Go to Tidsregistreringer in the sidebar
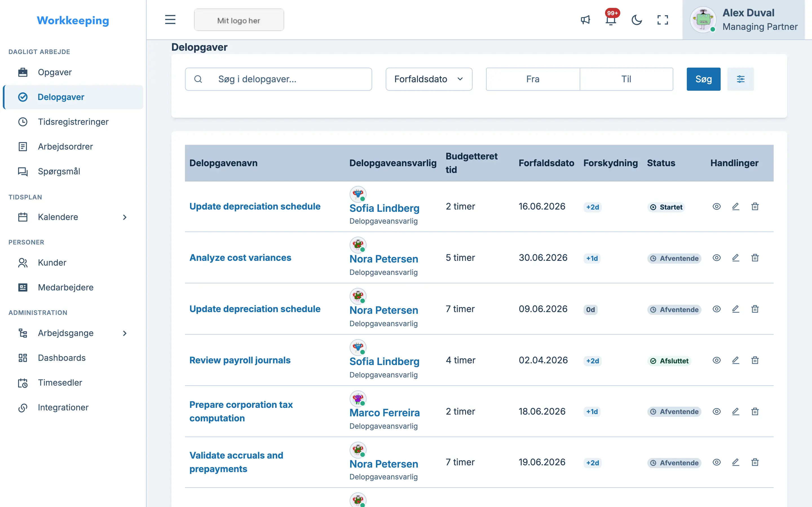812x507 pixels. pyautogui.click(x=73, y=122)
